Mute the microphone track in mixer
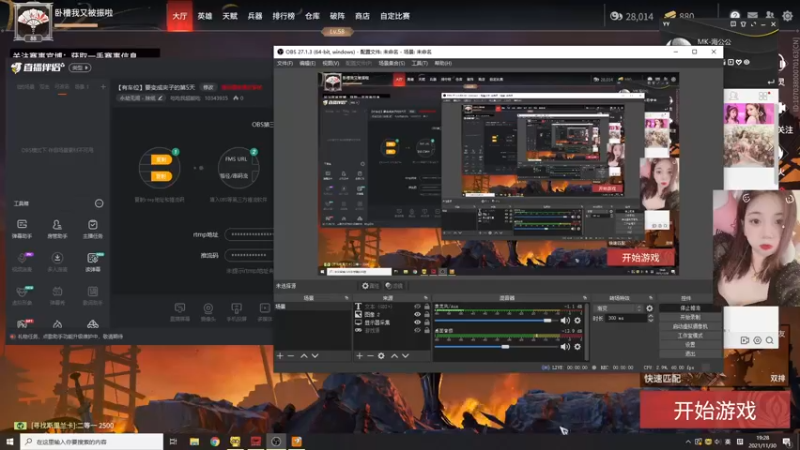The width and height of the screenshot is (800, 450). pyautogui.click(x=565, y=320)
